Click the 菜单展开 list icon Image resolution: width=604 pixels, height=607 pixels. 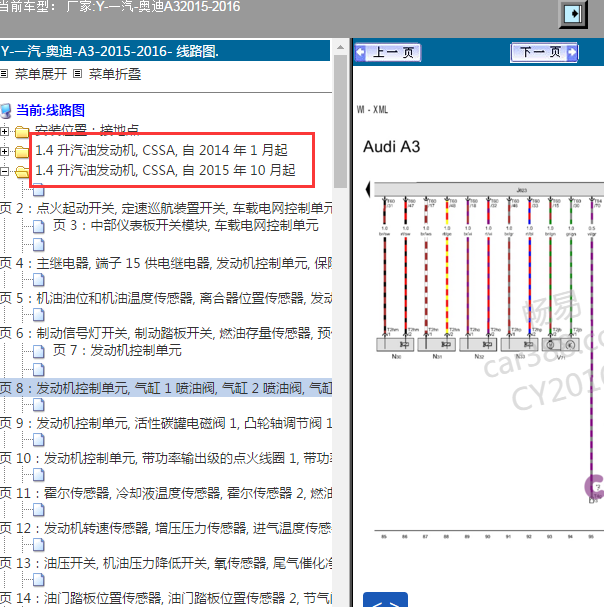click(x=4, y=74)
